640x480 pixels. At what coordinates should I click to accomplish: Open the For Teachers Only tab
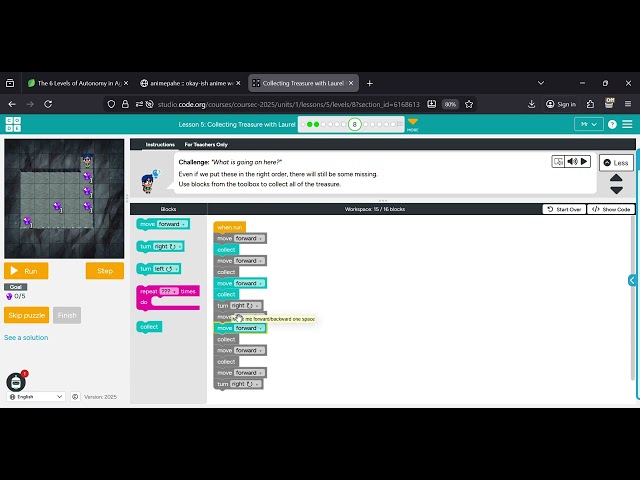click(x=206, y=144)
